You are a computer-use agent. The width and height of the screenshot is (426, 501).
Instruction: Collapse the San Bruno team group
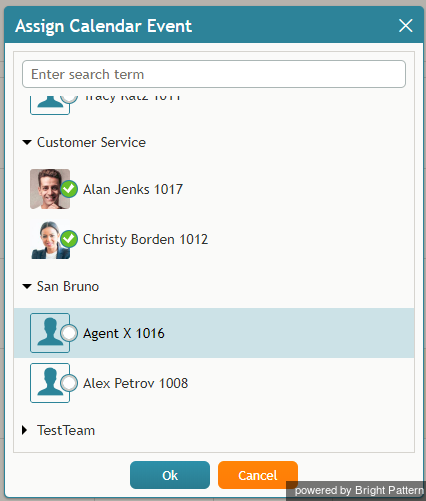click(x=27, y=287)
